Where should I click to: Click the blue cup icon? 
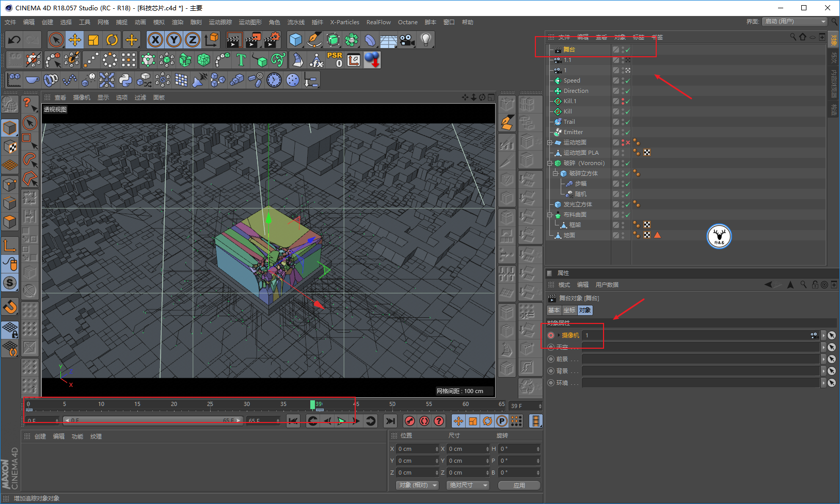click(x=33, y=80)
